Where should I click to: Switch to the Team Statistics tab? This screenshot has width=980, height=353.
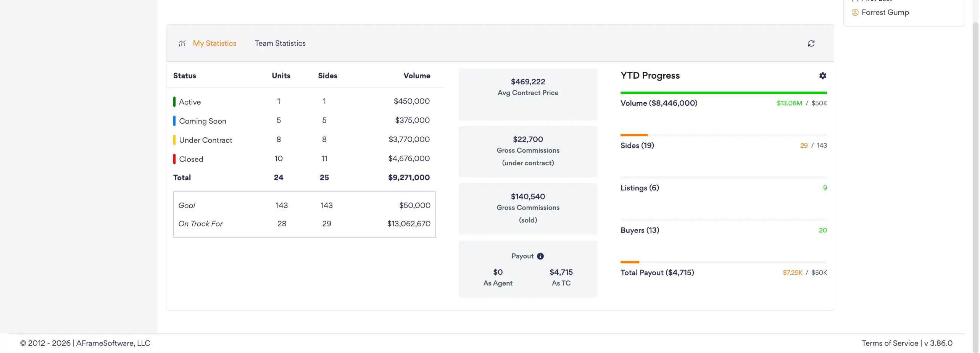[x=280, y=44]
